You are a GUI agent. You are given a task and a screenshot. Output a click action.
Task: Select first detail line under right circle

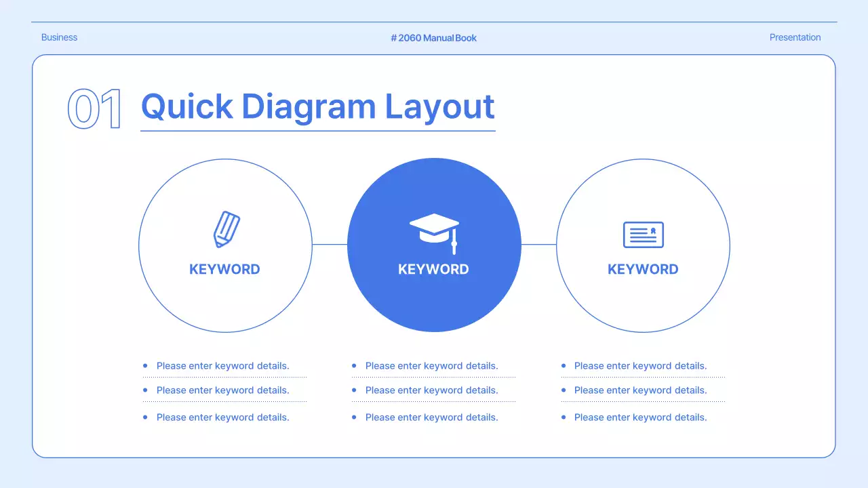pos(640,366)
